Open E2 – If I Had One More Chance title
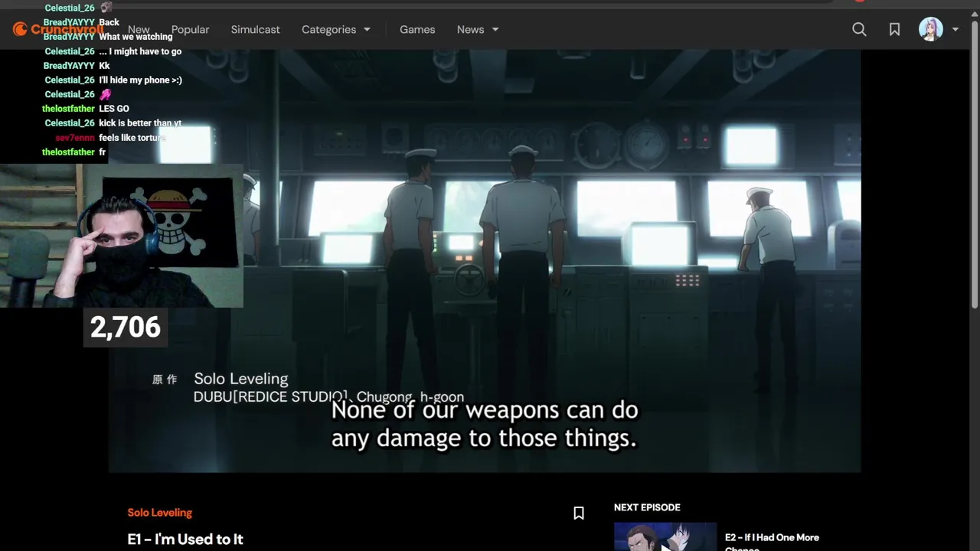Screen dimensions: 980x551 tap(772, 542)
